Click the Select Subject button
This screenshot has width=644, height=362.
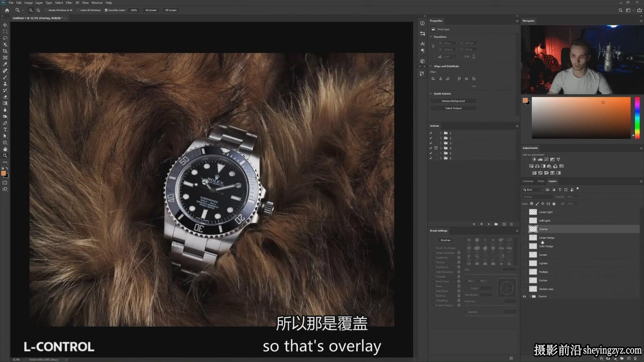[453, 108]
